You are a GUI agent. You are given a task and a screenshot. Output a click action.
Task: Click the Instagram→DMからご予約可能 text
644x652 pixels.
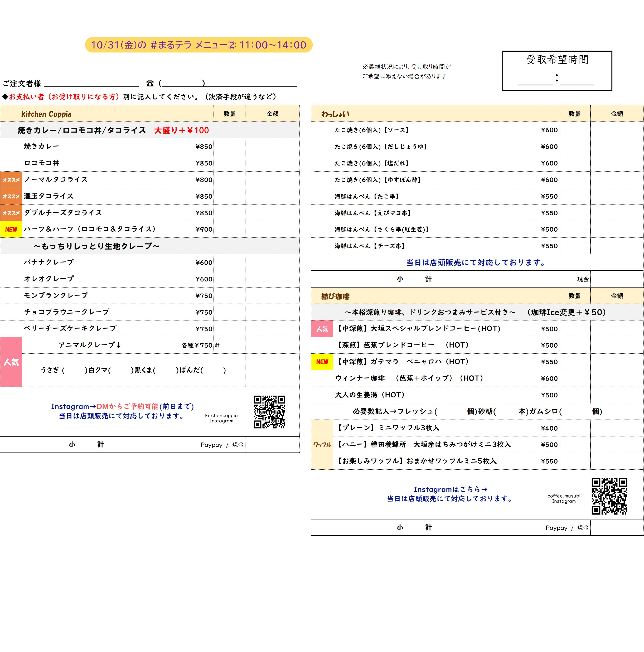point(122,406)
